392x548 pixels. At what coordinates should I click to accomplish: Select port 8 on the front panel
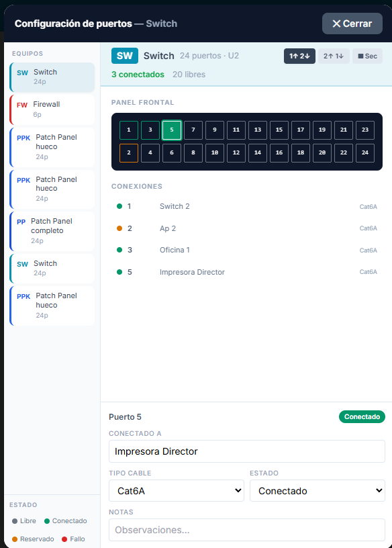193,153
